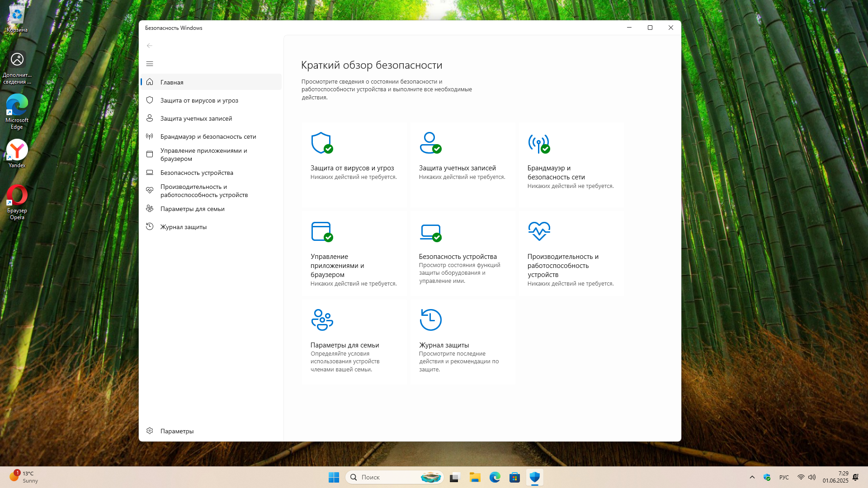Open the virus and threat protection shield tile
Image resolution: width=868 pixels, height=488 pixels.
(322, 143)
